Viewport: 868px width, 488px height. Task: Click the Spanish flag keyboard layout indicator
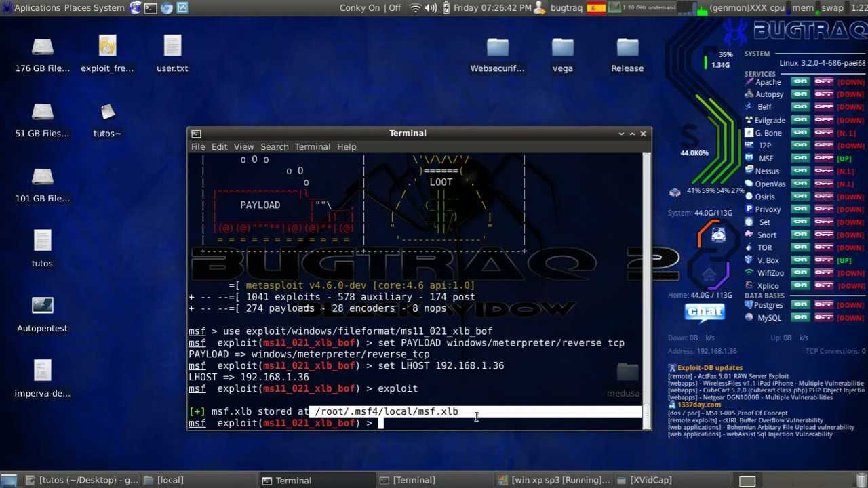click(596, 7)
